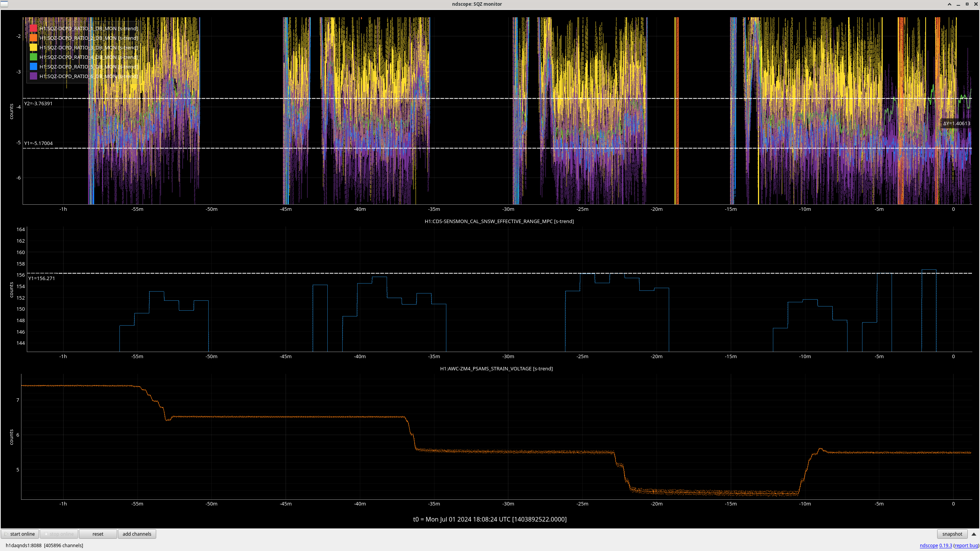This screenshot has height=551, width=980.
Task: Click the AWC-ZM4_PSAMS_STRAIN_VOLTAGE plot title
Action: 497,368
